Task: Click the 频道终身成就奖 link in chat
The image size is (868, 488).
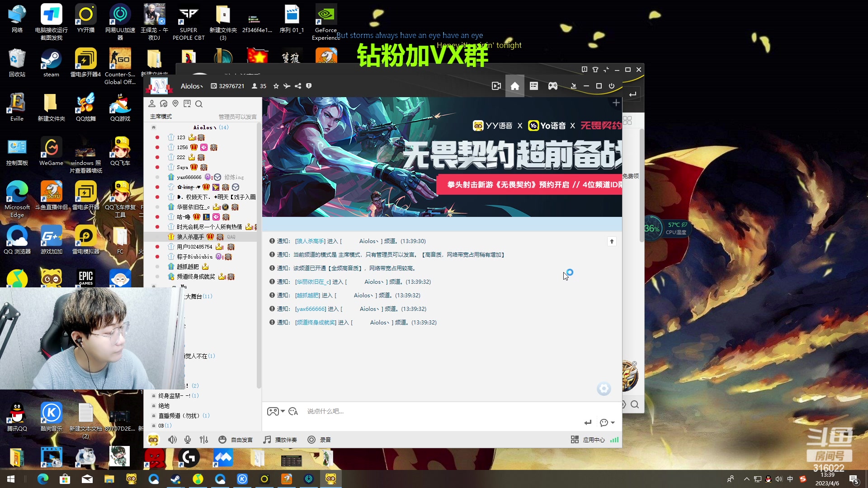Action: coord(316,323)
